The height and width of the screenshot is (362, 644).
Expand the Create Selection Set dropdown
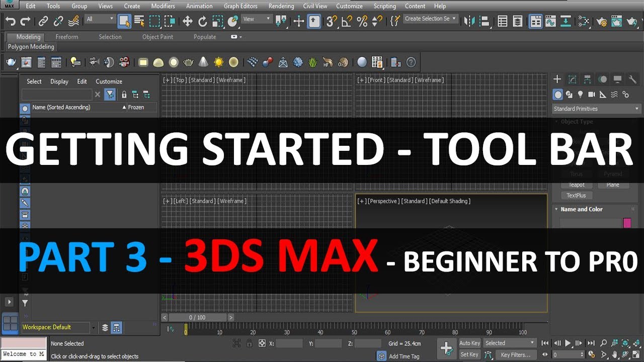tap(431, 19)
